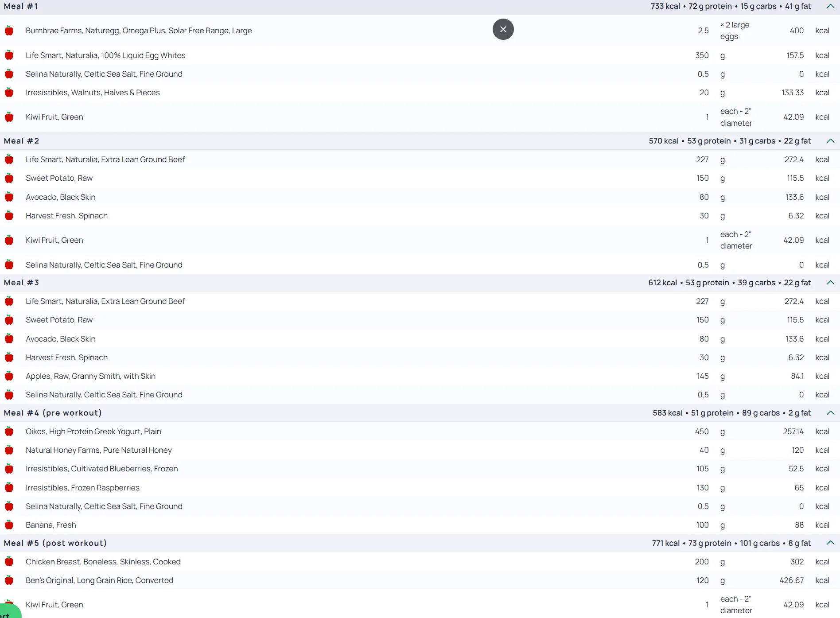Open Life Smart Liquid Egg Whites entry
Image resolution: width=840 pixels, height=618 pixels.
[x=105, y=55]
